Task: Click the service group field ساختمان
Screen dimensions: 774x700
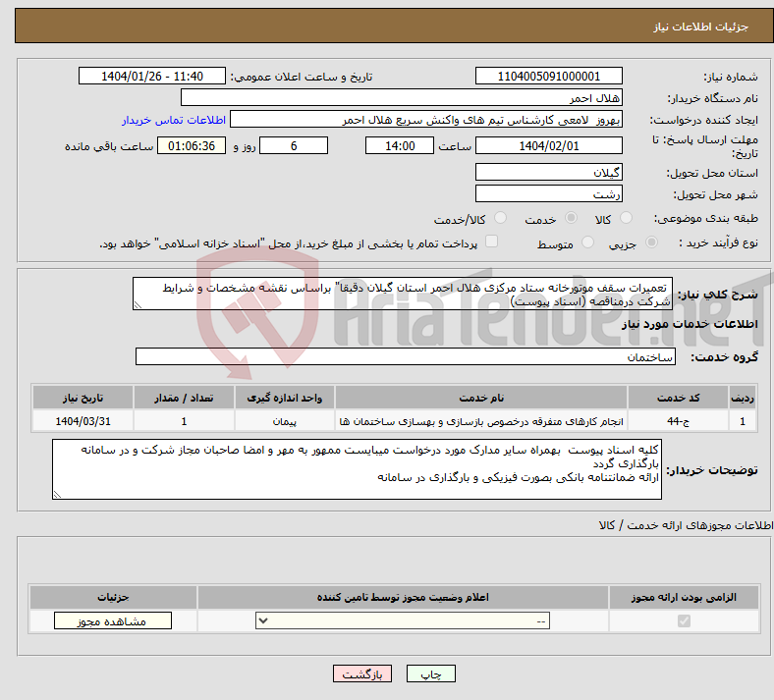Action: (406, 356)
